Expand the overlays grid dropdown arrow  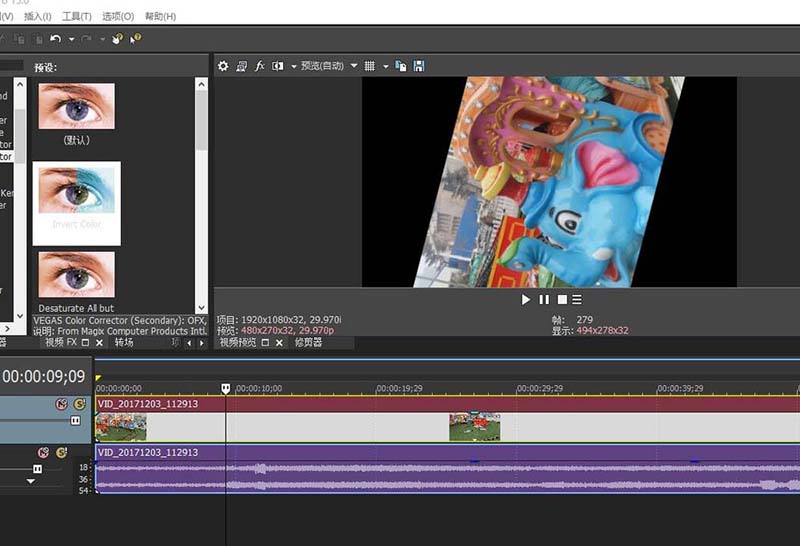pos(383,66)
